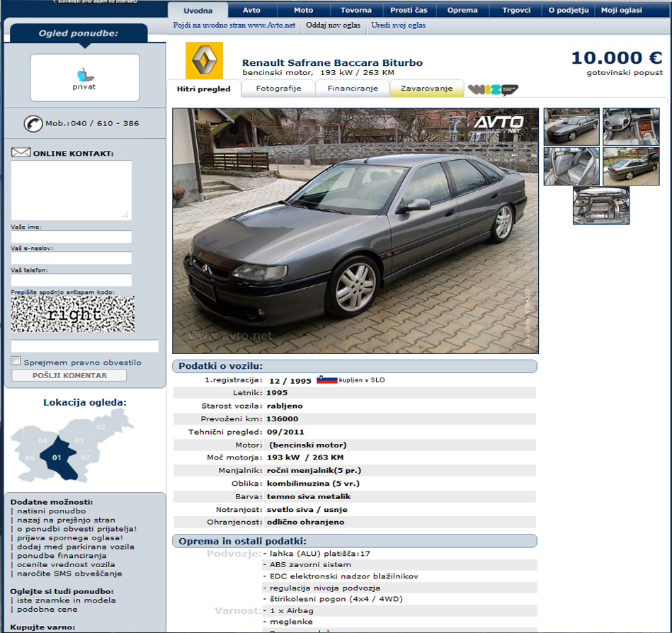Open the Avto menu tab

(251, 11)
